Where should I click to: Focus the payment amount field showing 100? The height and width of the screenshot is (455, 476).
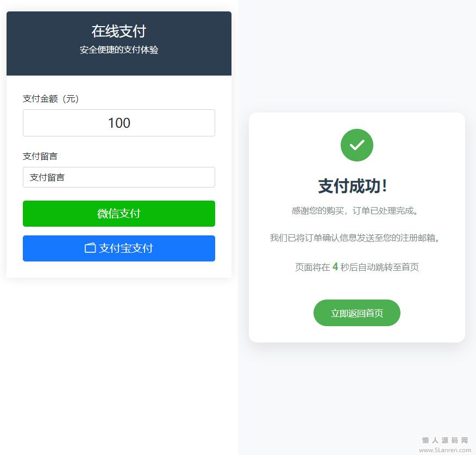119,123
